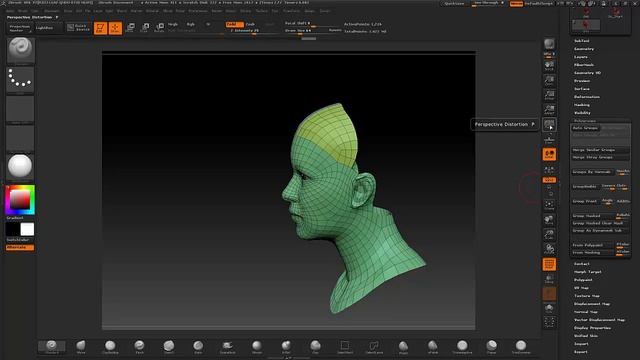Click the Quick Sketch button

[x=78, y=28]
